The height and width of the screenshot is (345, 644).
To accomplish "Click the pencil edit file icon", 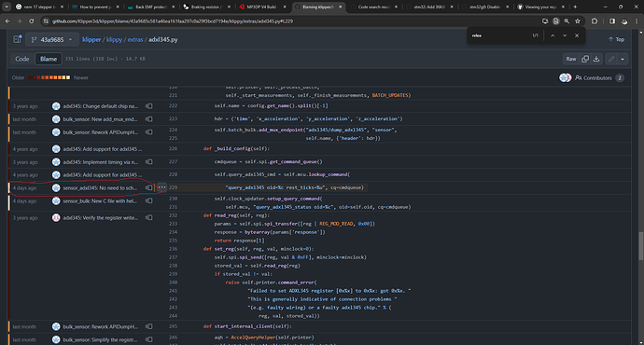I will click(x=611, y=59).
